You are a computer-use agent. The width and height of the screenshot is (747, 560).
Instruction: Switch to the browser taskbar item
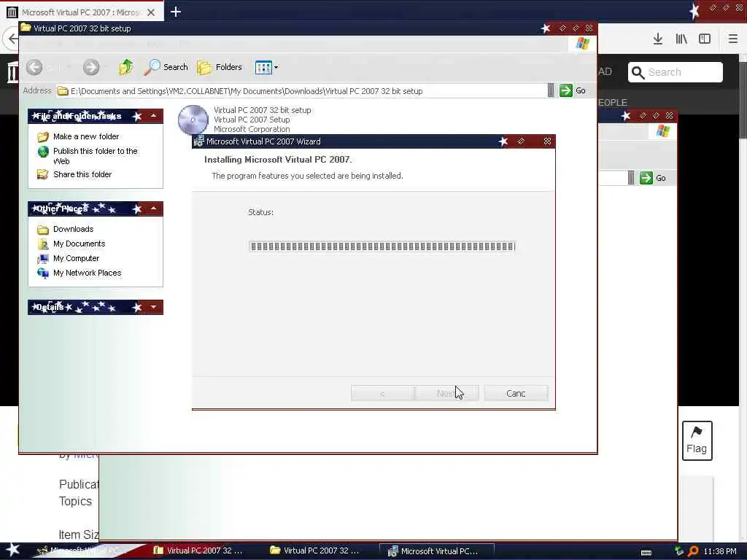click(x=85, y=551)
